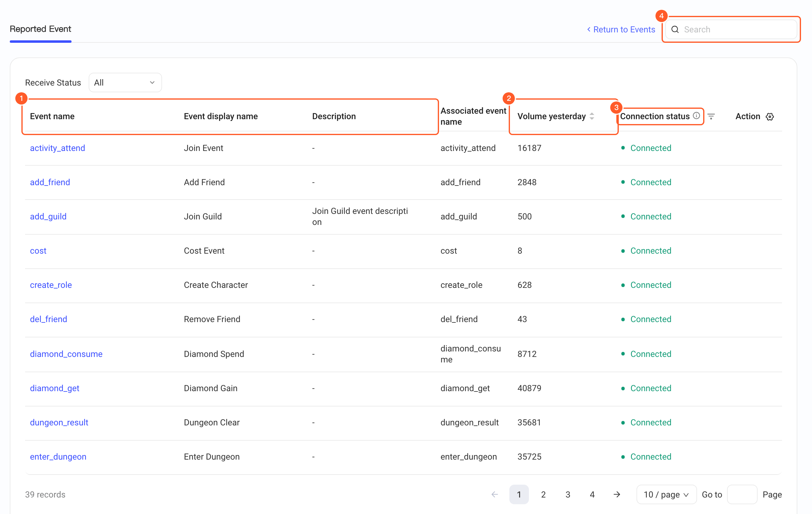Go to previous page arrow
812x514 pixels.
pos(495,494)
